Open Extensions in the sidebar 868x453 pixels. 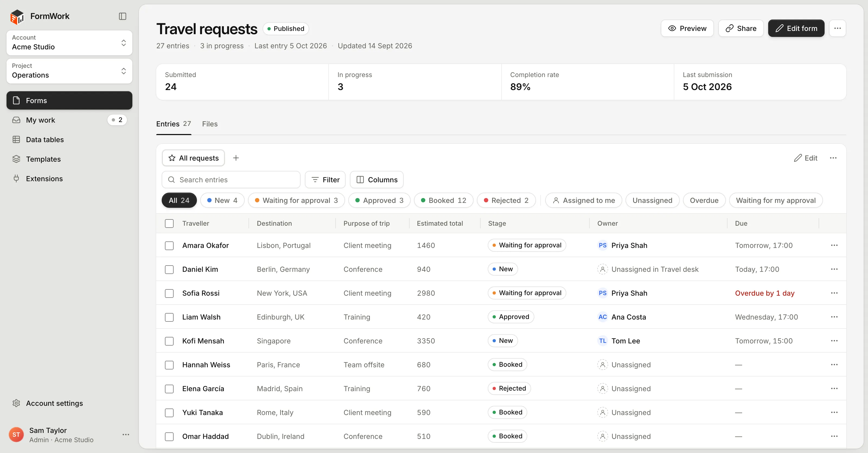click(x=69, y=179)
